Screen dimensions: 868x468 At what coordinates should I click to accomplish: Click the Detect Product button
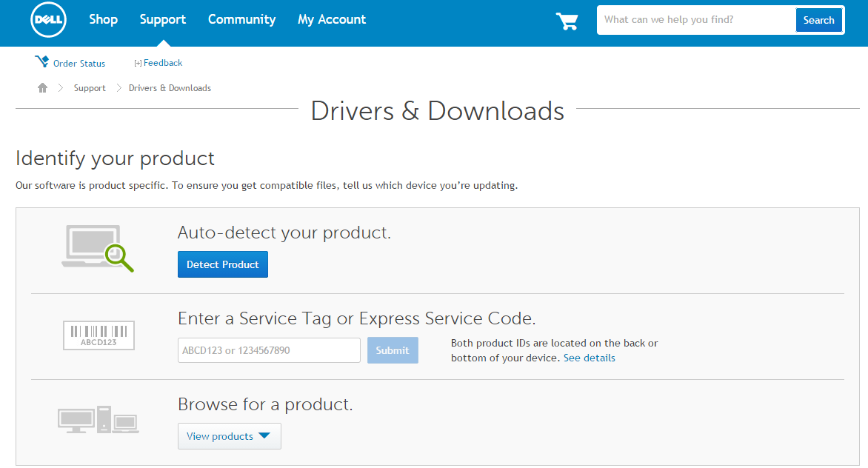(x=222, y=264)
